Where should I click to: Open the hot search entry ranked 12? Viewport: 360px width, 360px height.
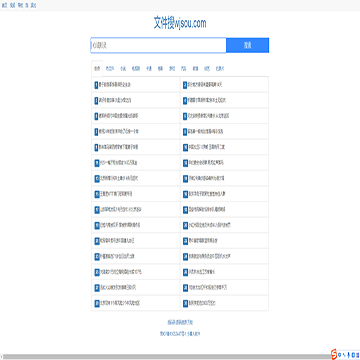[x=206, y=163]
